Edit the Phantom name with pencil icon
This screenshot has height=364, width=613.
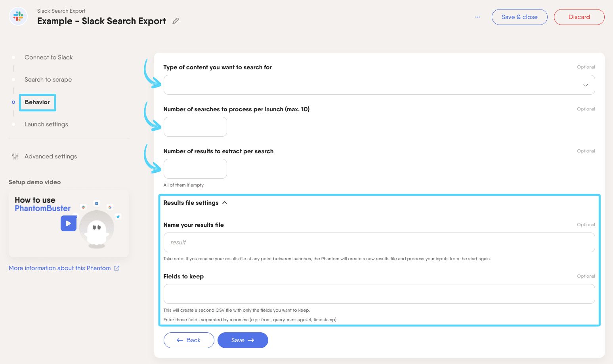[176, 21]
